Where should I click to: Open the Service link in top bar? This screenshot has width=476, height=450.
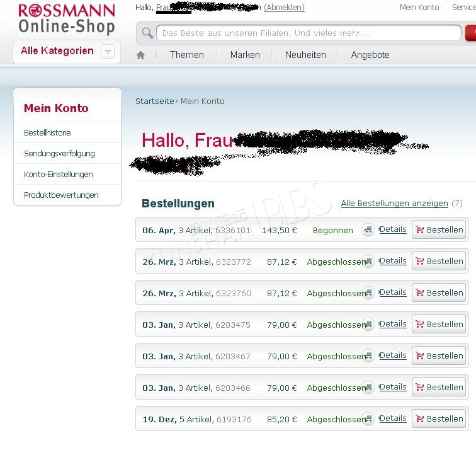coord(464,8)
